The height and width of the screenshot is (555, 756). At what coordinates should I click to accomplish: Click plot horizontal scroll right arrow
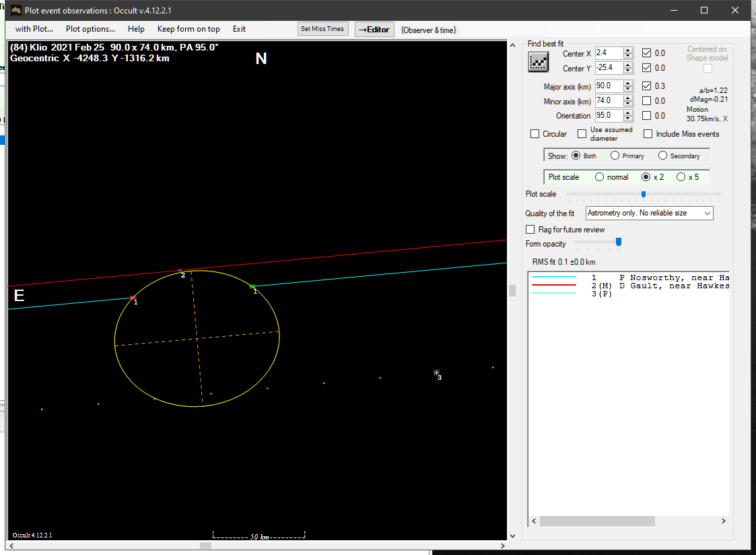pos(502,546)
